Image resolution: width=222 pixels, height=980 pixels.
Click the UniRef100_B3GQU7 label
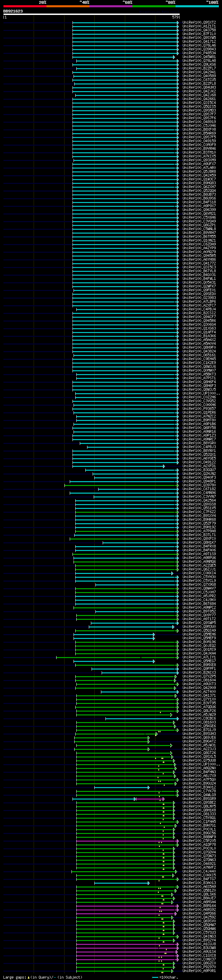coord(199,470)
